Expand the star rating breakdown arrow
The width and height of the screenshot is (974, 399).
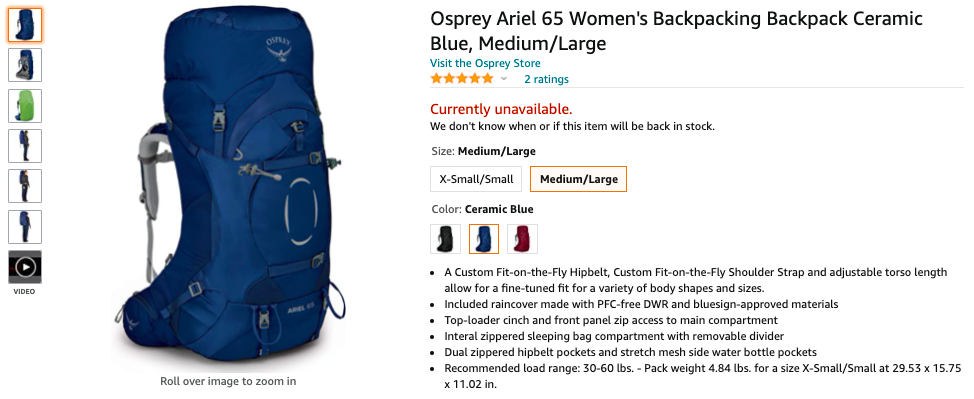[504, 79]
